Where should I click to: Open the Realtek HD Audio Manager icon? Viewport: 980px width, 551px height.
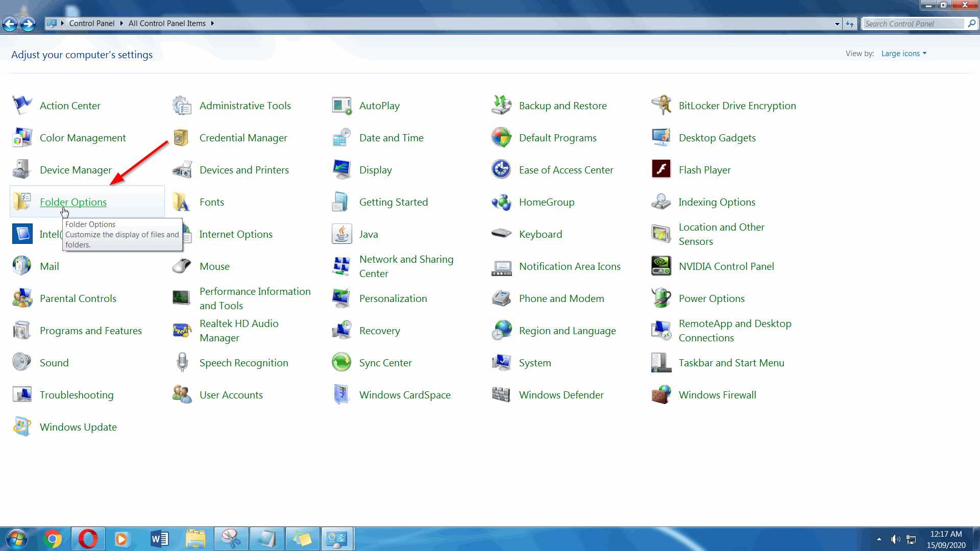(x=182, y=331)
